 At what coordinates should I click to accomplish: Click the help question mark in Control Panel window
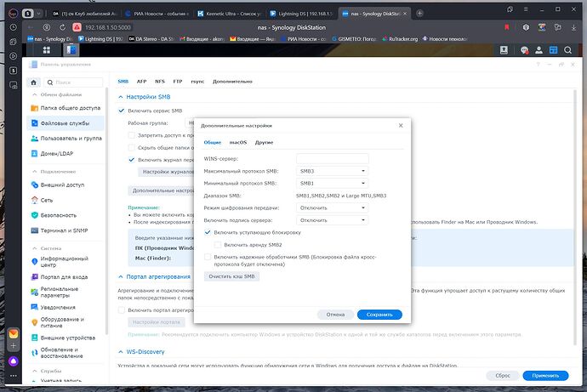tap(538, 65)
